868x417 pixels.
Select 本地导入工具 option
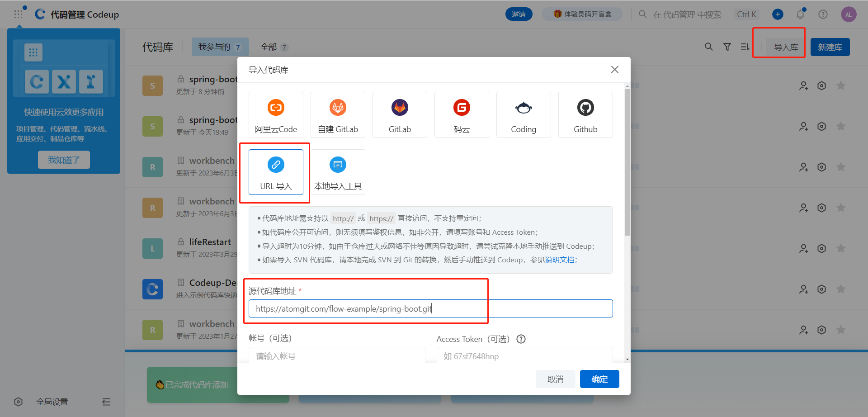coord(338,172)
